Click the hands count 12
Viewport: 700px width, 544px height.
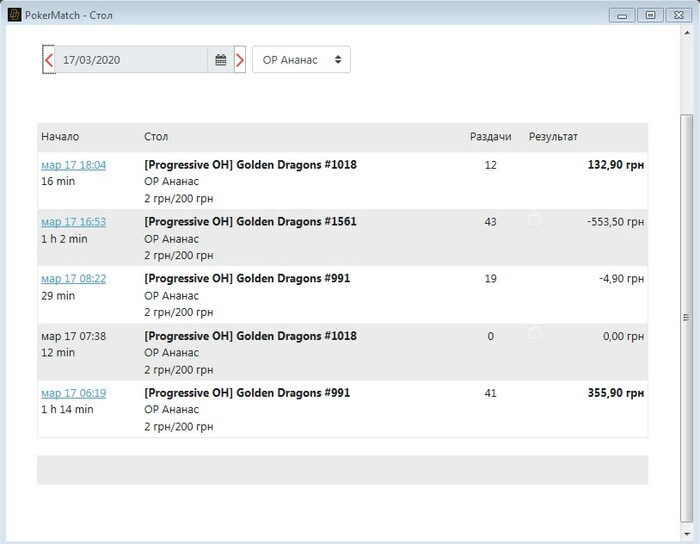491,165
